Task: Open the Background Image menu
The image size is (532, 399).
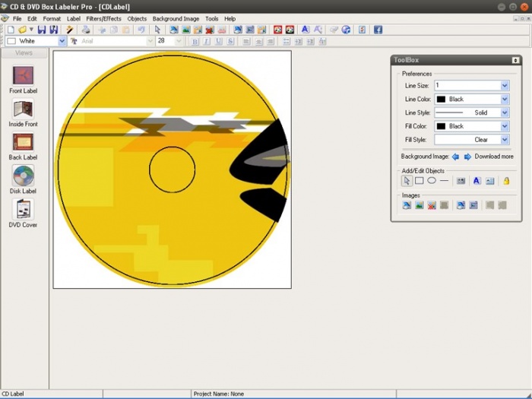Action: tap(176, 18)
